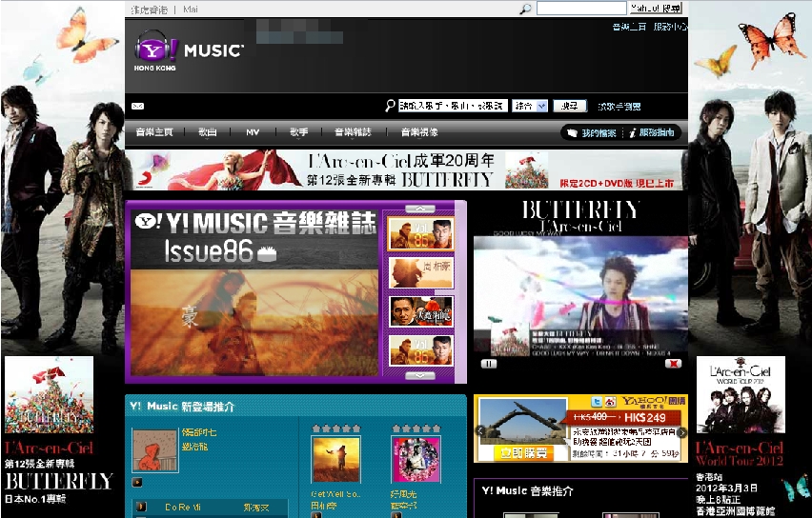The width and height of the screenshot is (812, 518).
Task: Pause the BUTTERFLY video player
Action: [x=488, y=364]
